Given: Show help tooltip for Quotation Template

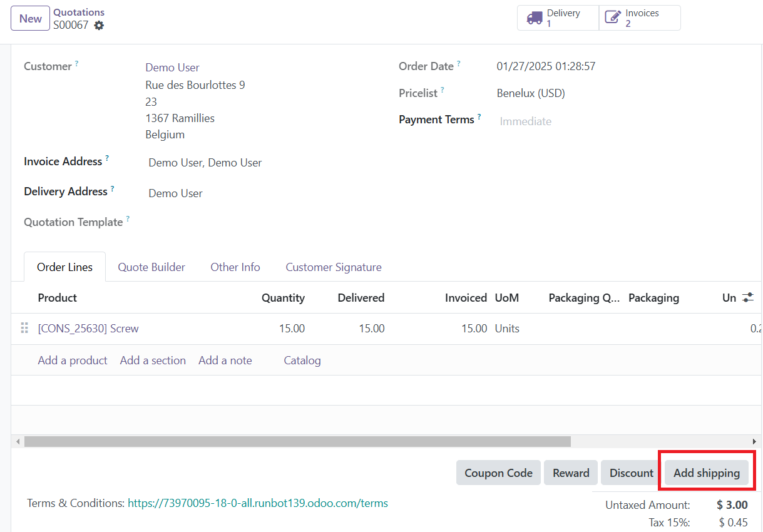Looking at the screenshot, I should click(x=128, y=218).
